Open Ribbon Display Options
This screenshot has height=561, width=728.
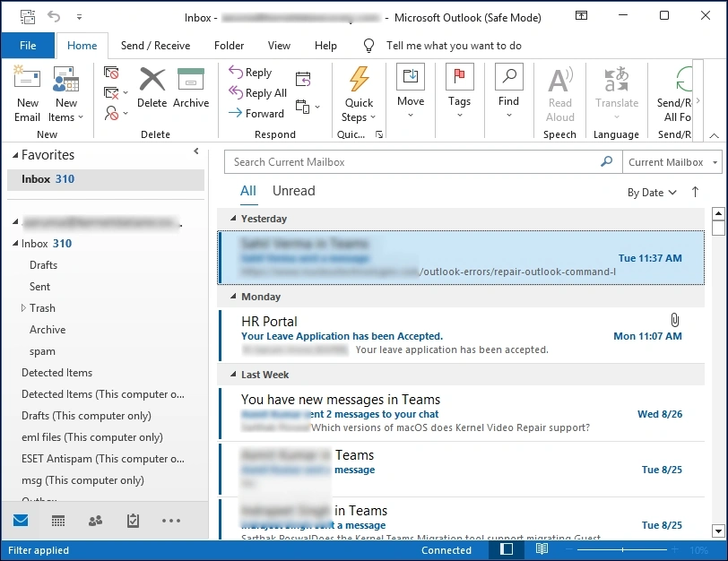pos(581,16)
